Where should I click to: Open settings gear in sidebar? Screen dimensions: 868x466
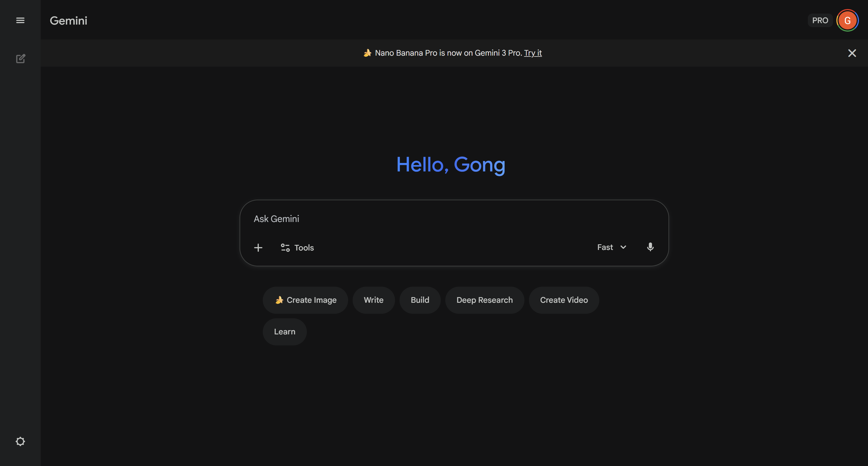click(x=20, y=441)
